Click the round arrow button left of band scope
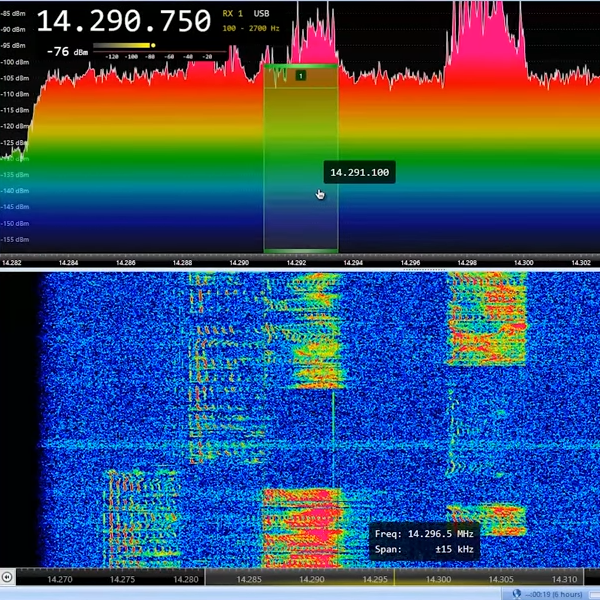Screen dimensions: 600x600 8,577
